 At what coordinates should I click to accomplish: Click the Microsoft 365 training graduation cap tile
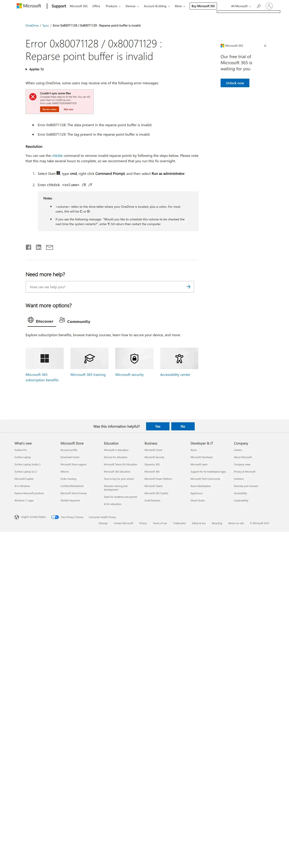point(90,358)
